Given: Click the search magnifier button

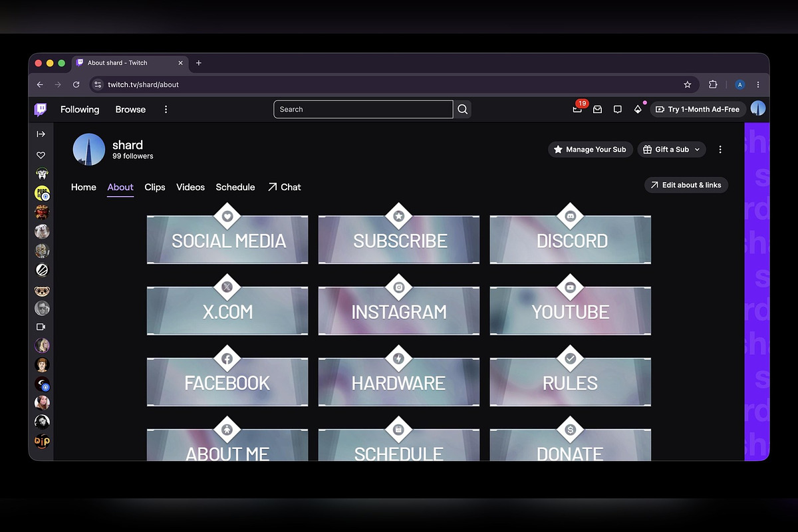Looking at the screenshot, I should (463, 109).
